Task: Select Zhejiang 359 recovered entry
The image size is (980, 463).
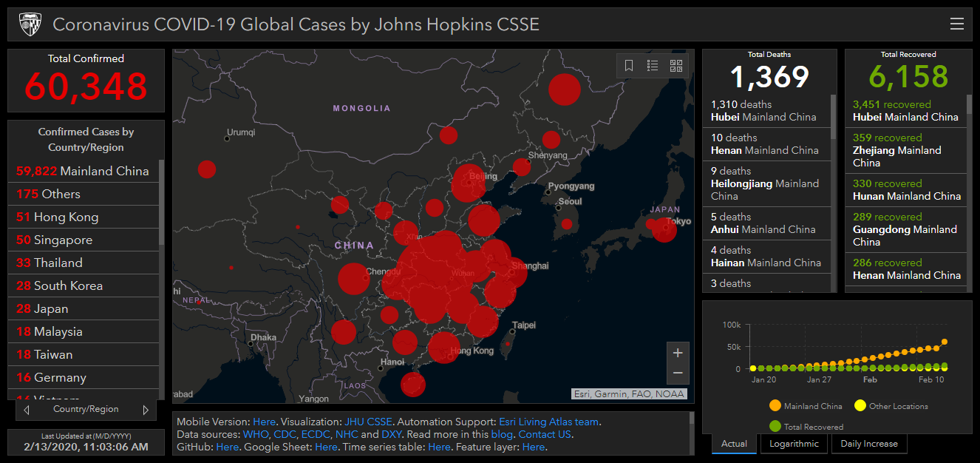Action: coord(906,150)
